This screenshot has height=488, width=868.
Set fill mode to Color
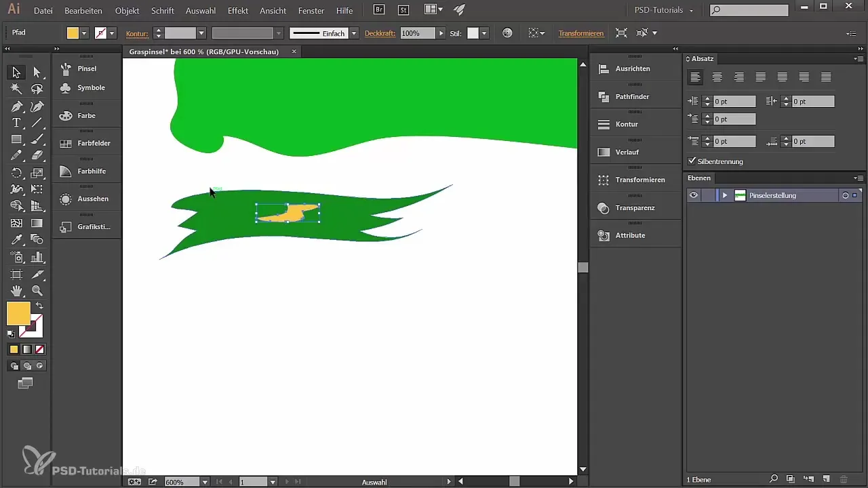(14, 350)
